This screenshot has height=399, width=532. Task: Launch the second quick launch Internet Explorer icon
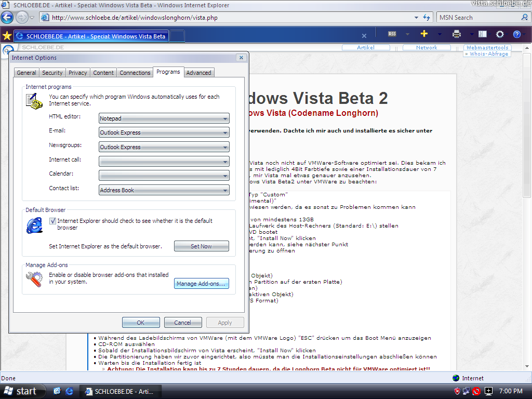(x=70, y=391)
